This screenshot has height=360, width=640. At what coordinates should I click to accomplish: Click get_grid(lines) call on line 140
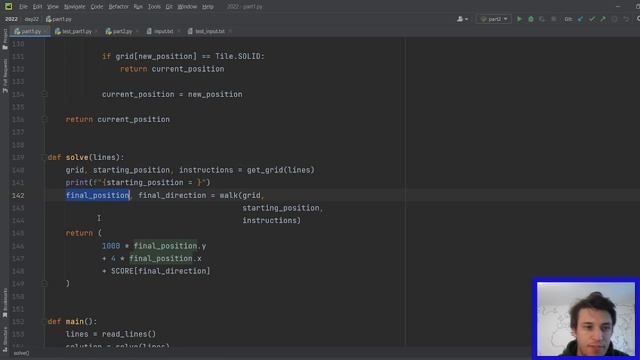tap(280, 170)
